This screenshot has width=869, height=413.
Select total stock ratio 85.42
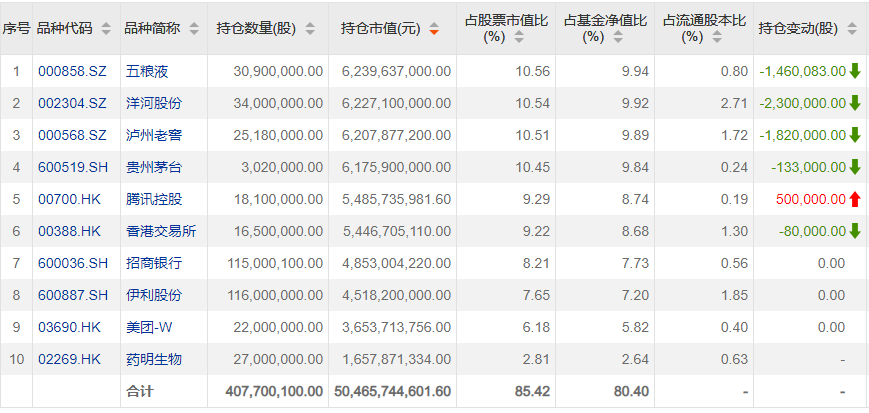pyautogui.click(x=534, y=391)
